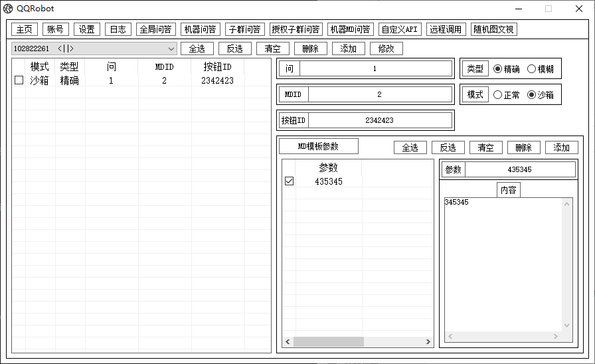Check the row checkbox for 沙箱 entry
This screenshot has width=595, height=364.
(19, 80)
